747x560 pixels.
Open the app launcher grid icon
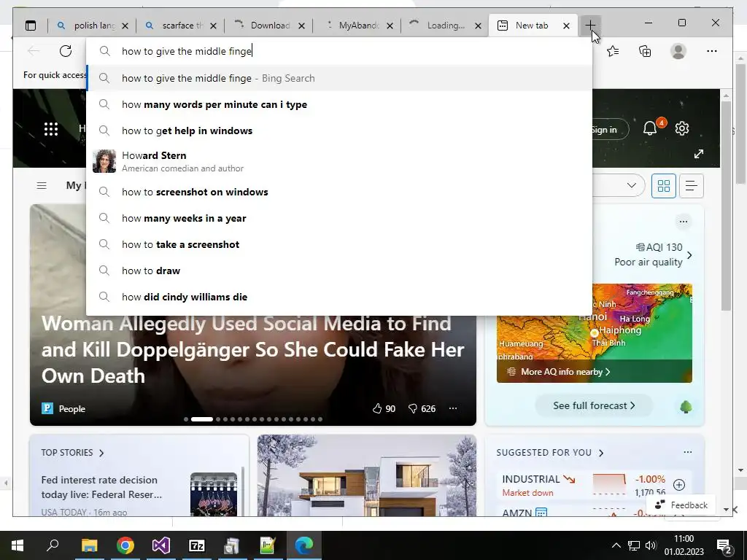coord(51,129)
